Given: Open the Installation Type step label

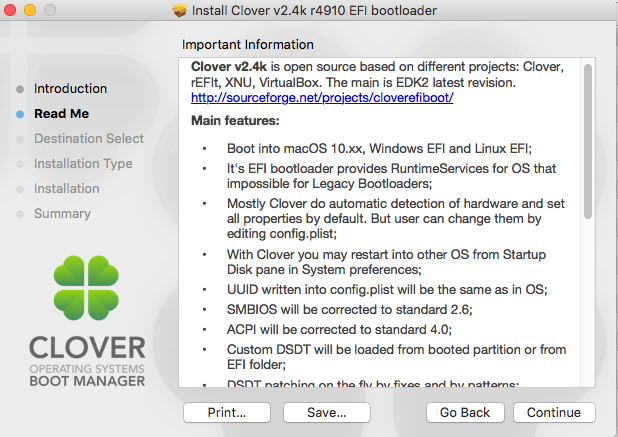Looking at the screenshot, I should (83, 164).
